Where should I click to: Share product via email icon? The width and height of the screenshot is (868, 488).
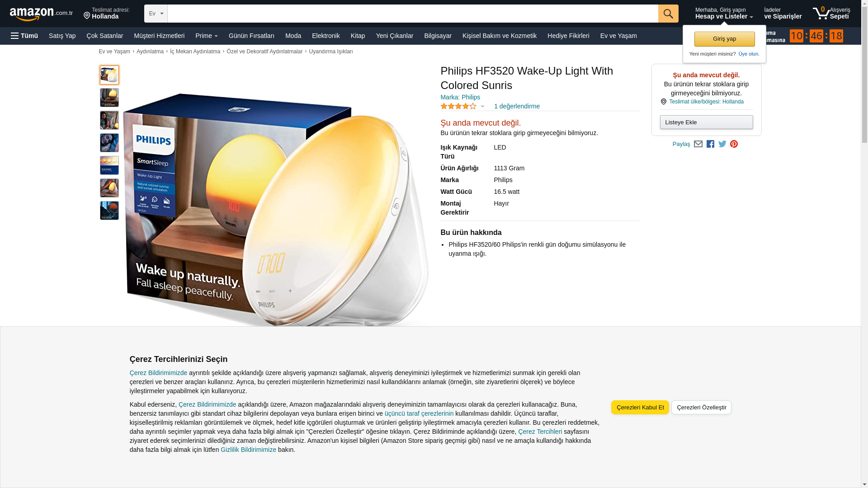click(x=698, y=144)
